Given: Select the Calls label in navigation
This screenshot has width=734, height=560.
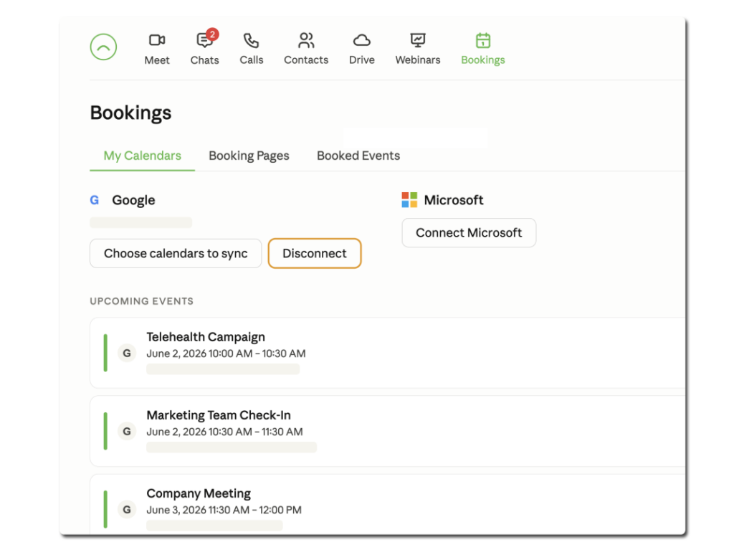Looking at the screenshot, I should point(252,60).
